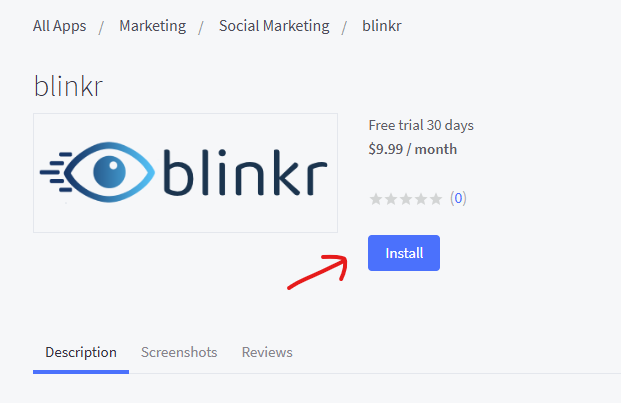Click the $9.99 / month price text
Viewport: 621px width, 403px height.
click(x=413, y=149)
